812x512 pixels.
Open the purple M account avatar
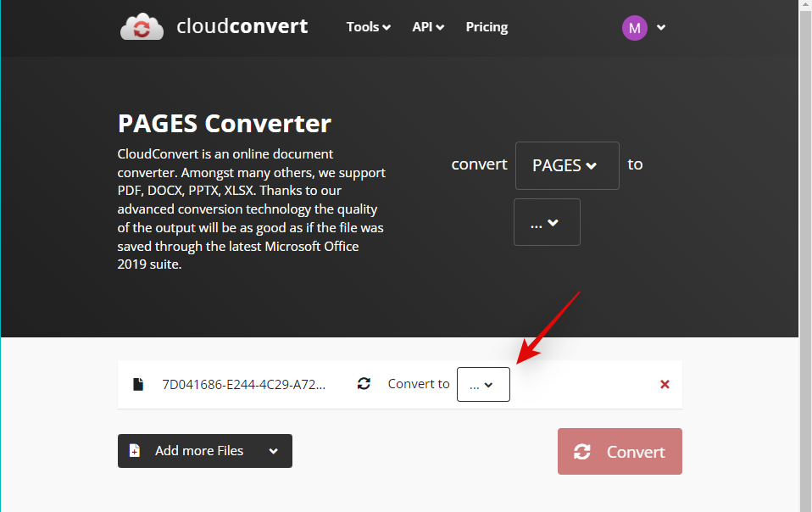634,27
